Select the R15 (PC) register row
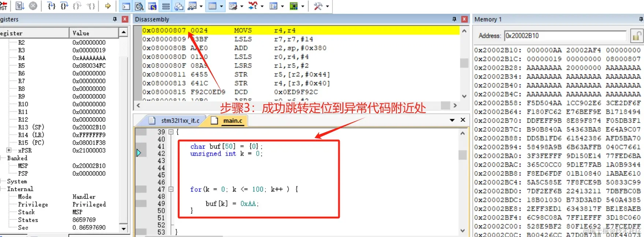This screenshot has height=237, width=644. pos(62,143)
